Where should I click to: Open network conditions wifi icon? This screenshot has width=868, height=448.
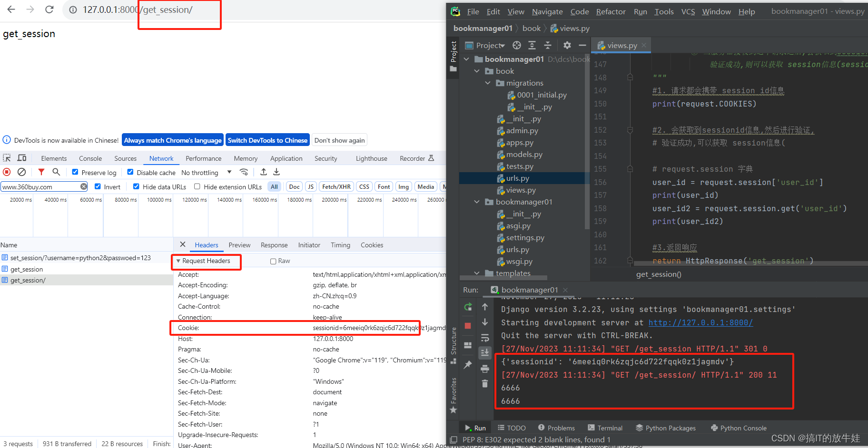click(x=244, y=172)
